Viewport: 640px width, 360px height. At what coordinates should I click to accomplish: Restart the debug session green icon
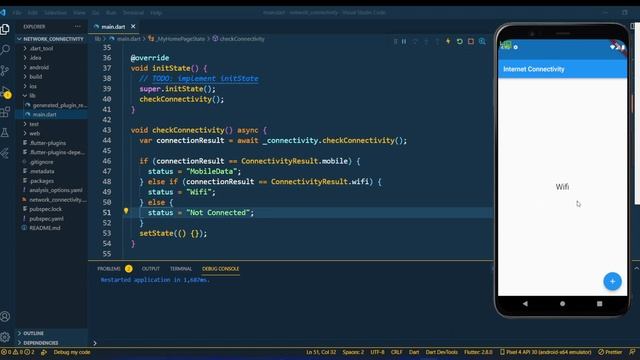coord(460,41)
